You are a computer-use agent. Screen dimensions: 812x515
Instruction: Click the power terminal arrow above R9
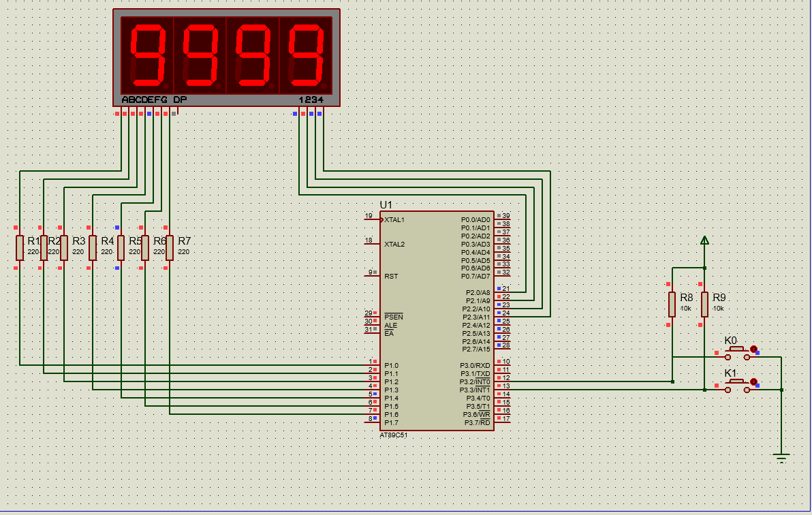click(x=704, y=240)
